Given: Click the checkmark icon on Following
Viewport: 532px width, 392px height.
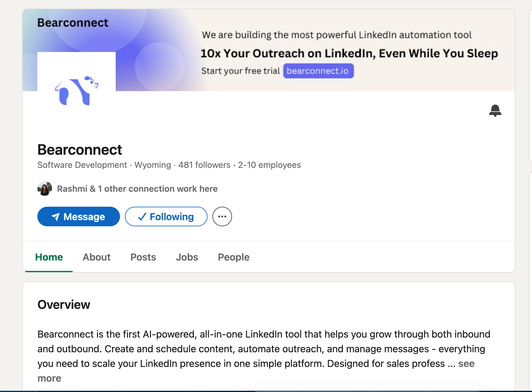Looking at the screenshot, I should tap(142, 217).
